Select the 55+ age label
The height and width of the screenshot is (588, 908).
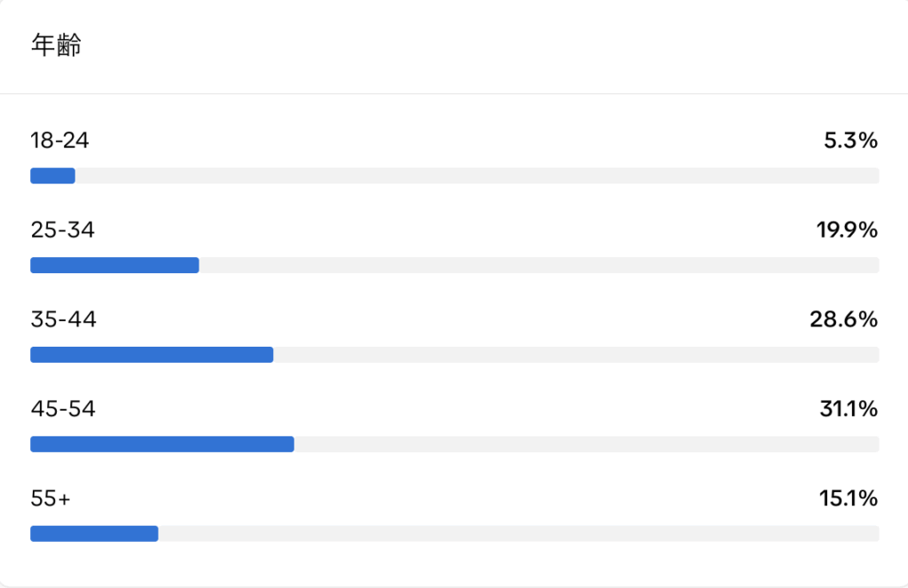click(x=51, y=498)
